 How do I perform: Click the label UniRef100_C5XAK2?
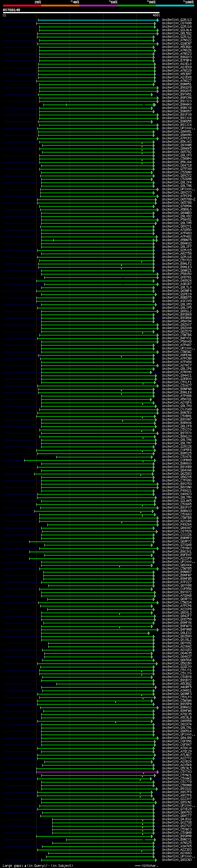(177, 779)
